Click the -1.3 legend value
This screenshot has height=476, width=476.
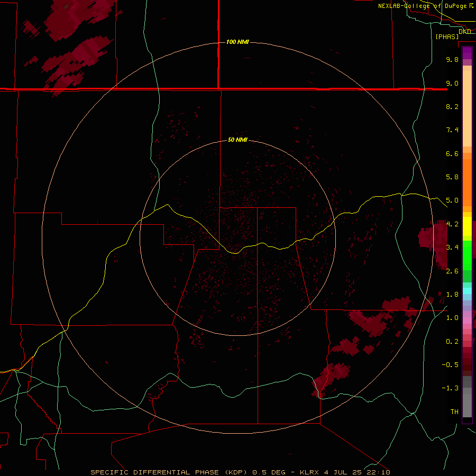[450, 388]
